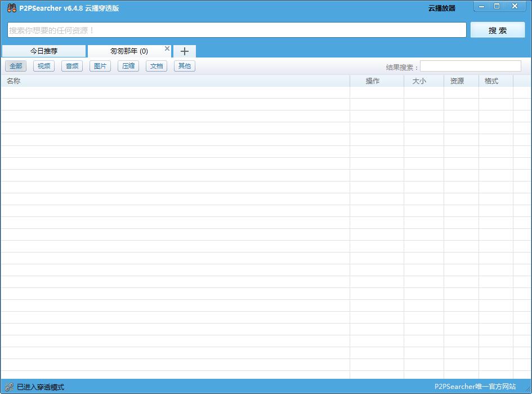Click the 大小 size column header
The width and height of the screenshot is (532, 394).
(419, 81)
